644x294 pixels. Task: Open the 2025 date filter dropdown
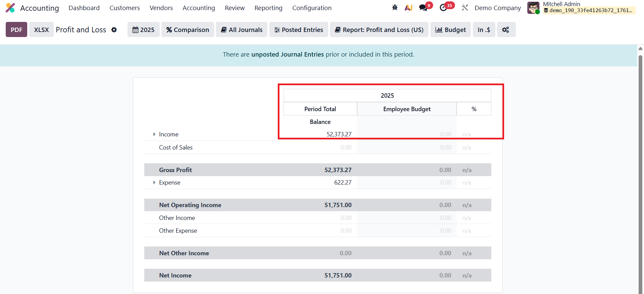click(144, 30)
